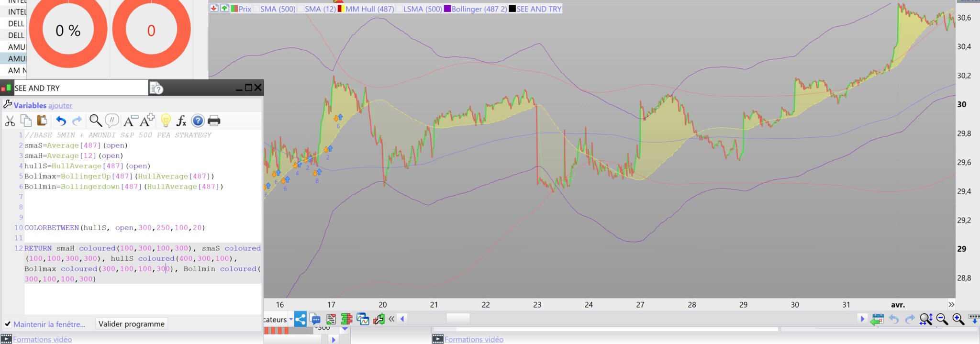Click the lightbulb hint icon

point(166,121)
